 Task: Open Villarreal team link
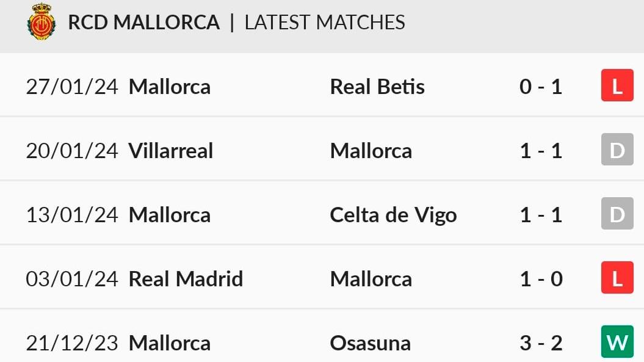[x=171, y=151]
